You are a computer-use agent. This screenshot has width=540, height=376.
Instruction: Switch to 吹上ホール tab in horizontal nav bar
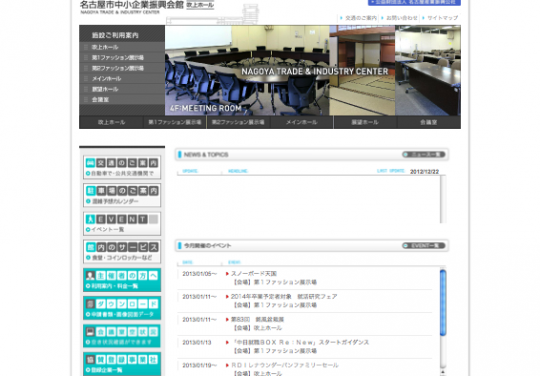[111, 122]
